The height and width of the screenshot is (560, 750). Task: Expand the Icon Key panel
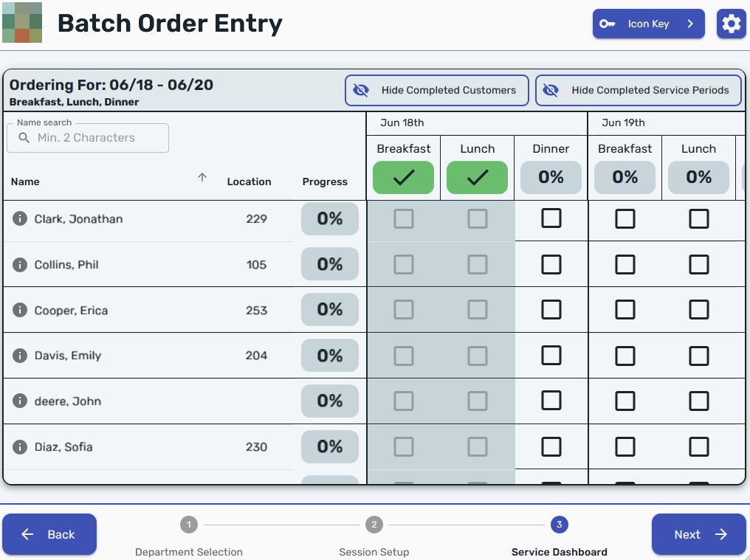coord(648,24)
